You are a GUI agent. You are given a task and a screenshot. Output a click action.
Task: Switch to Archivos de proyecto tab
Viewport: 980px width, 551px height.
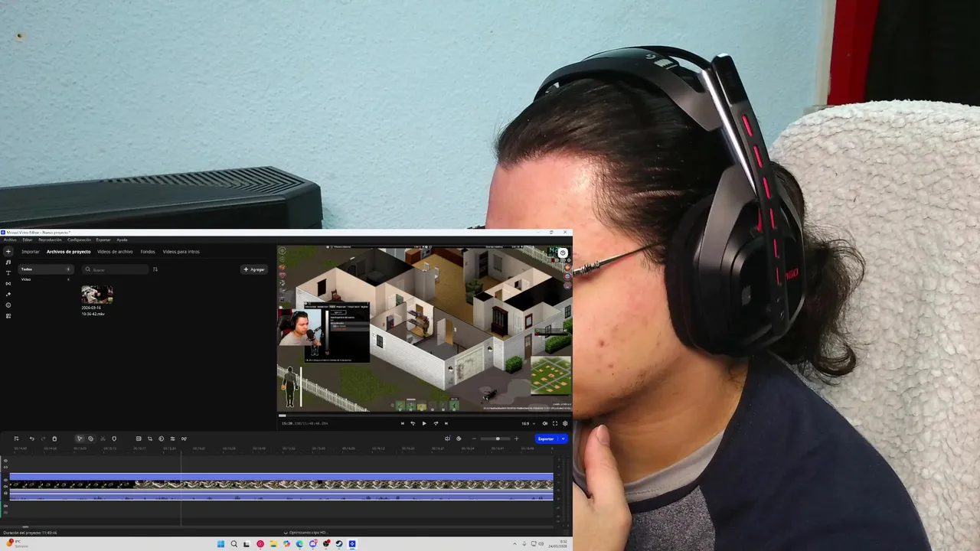(68, 252)
